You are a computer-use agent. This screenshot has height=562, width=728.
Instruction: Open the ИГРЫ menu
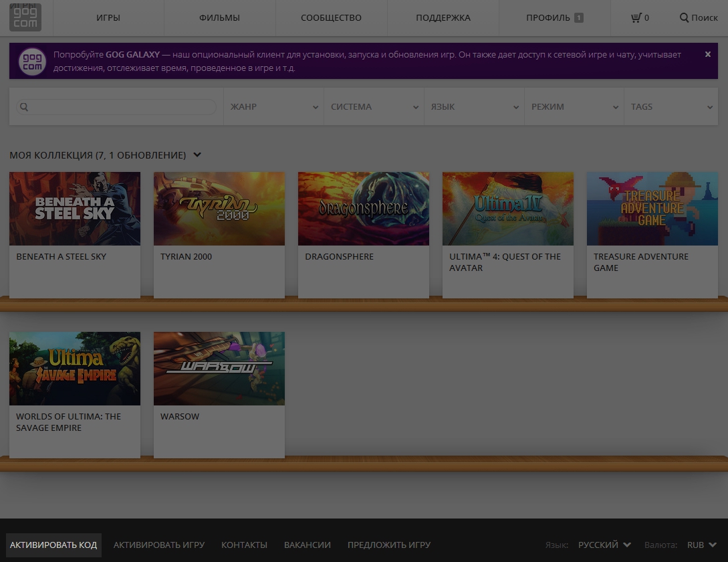tap(108, 17)
